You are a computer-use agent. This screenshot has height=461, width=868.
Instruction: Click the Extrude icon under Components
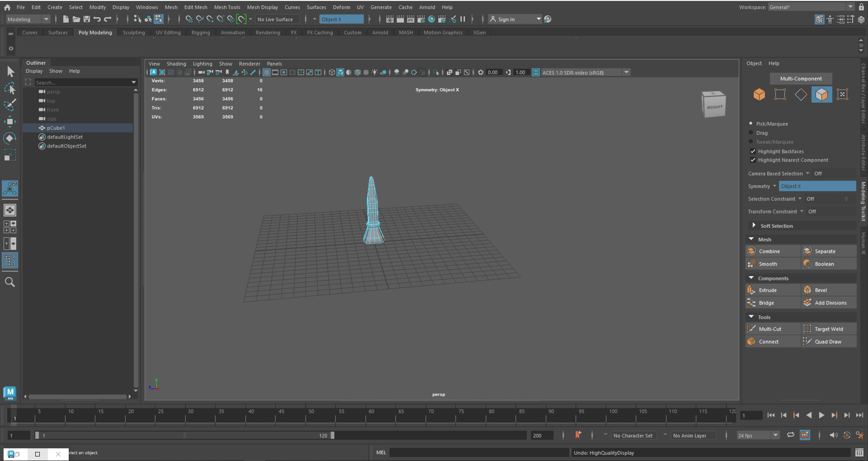pyautogui.click(x=752, y=290)
